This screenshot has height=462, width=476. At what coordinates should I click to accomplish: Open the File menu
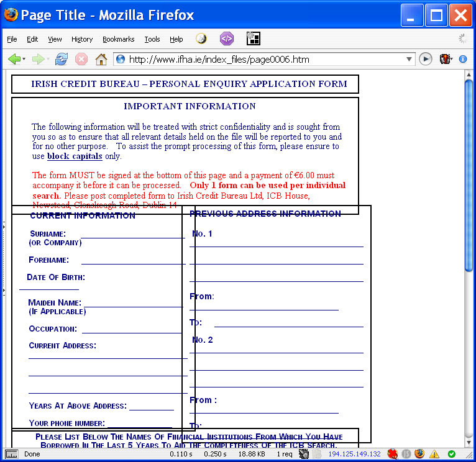[x=12, y=39]
